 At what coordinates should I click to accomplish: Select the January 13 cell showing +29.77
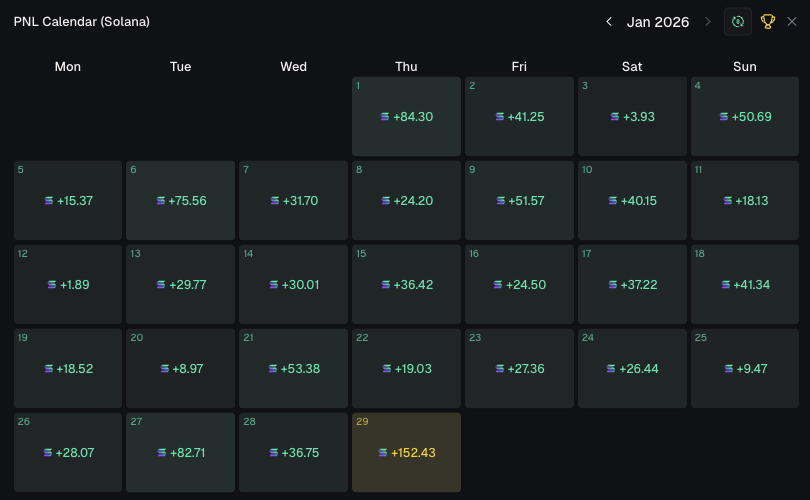pos(180,284)
